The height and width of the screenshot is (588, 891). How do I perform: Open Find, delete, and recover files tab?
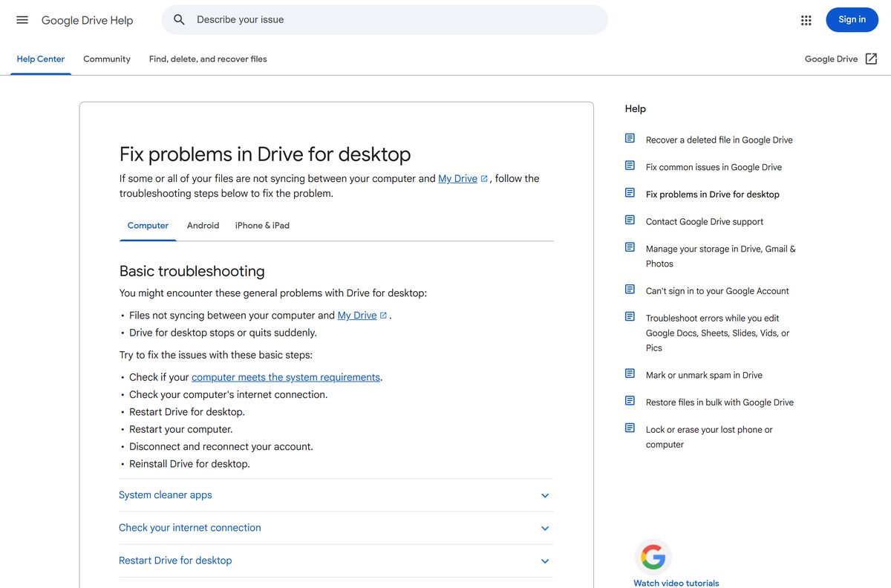tap(208, 59)
